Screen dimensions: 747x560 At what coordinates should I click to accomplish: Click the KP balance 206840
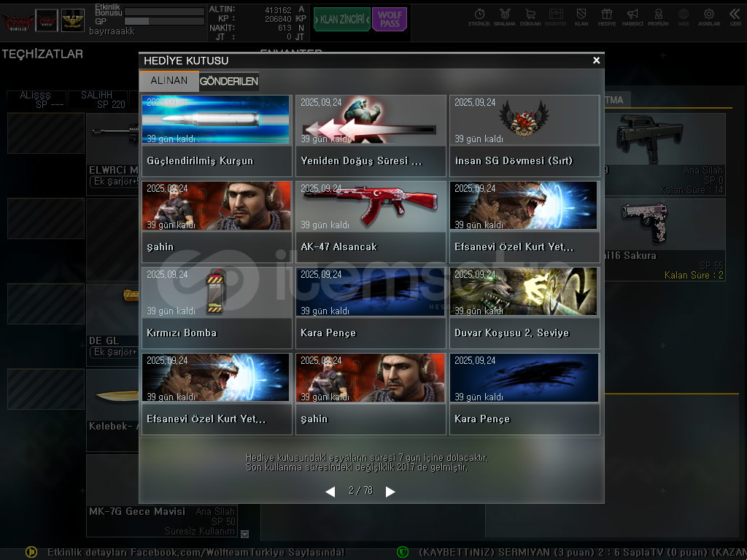pyautogui.click(x=278, y=19)
